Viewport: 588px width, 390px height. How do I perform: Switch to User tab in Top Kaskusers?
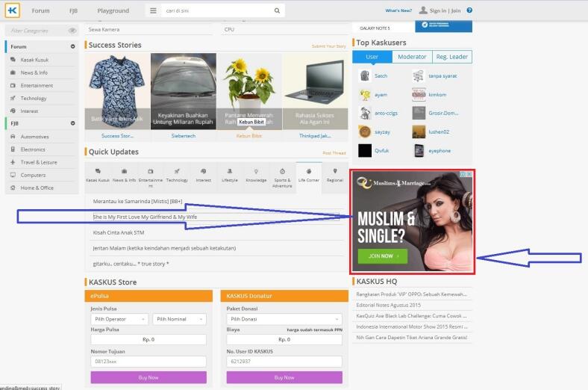click(372, 57)
